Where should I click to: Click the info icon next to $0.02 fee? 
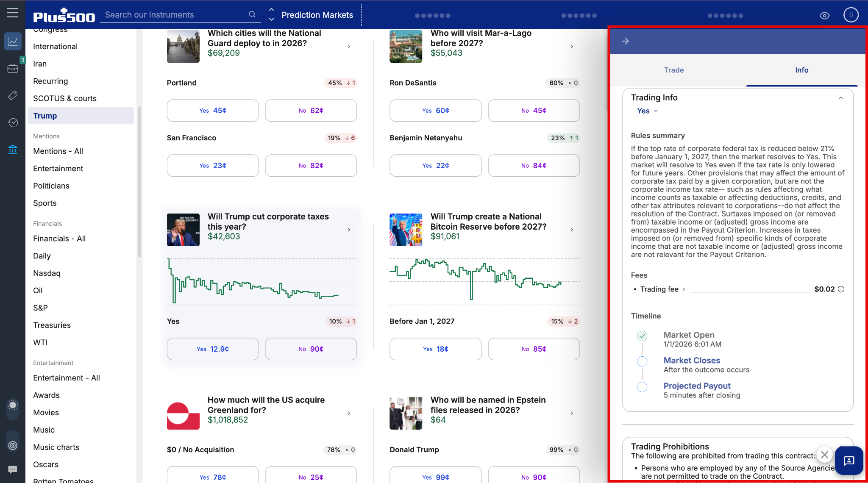point(841,289)
